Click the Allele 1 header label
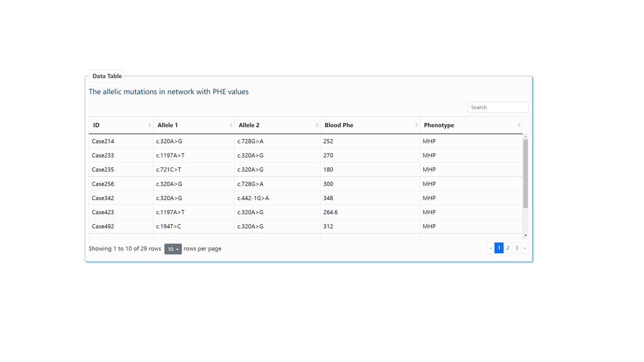 click(168, 125)
